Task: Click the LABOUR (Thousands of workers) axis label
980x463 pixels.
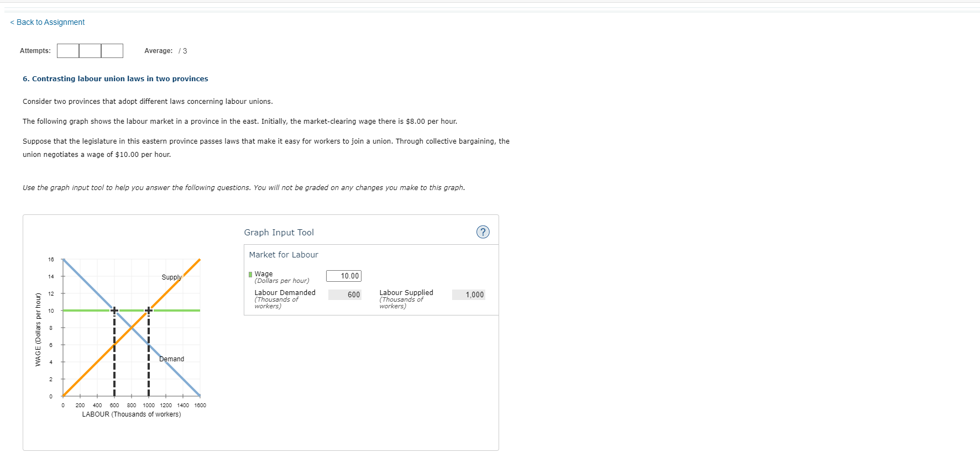Action: (132, 414)
